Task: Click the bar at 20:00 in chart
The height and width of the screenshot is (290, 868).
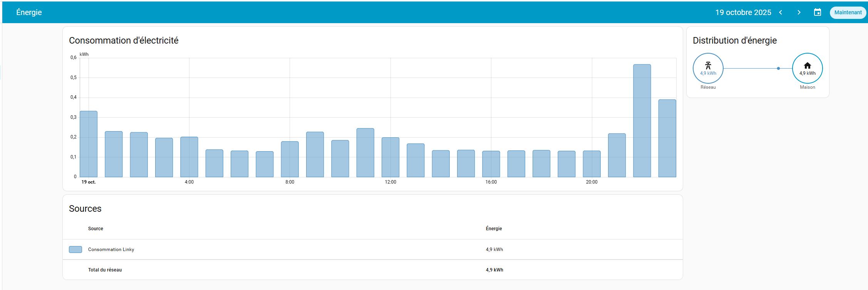Action: (x=592, y=164)
